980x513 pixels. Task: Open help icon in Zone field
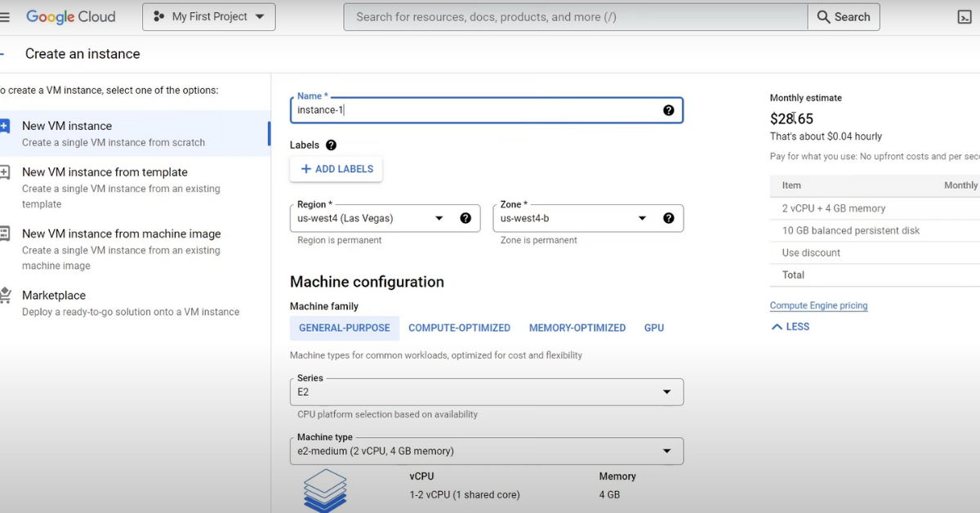[x=669, y=218]
